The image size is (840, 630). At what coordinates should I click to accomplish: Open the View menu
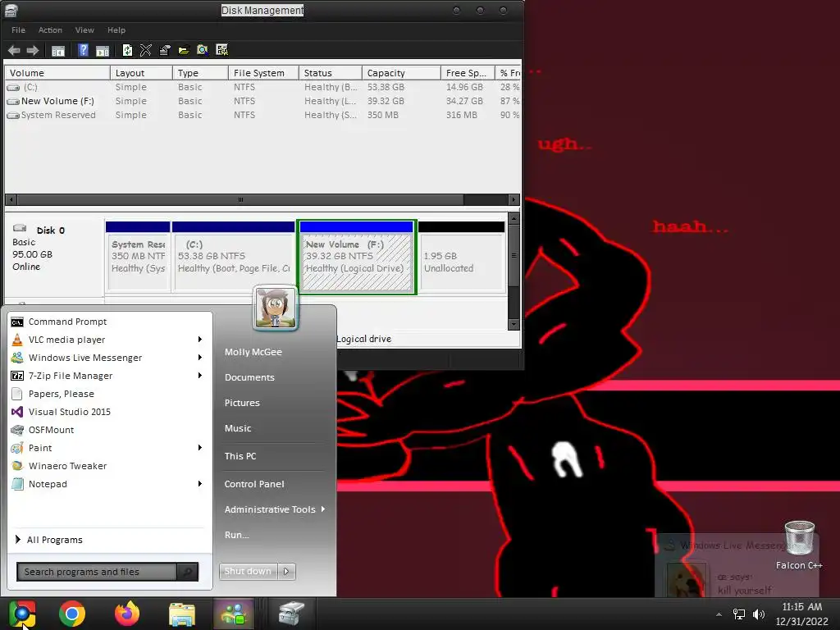[84, 30]
